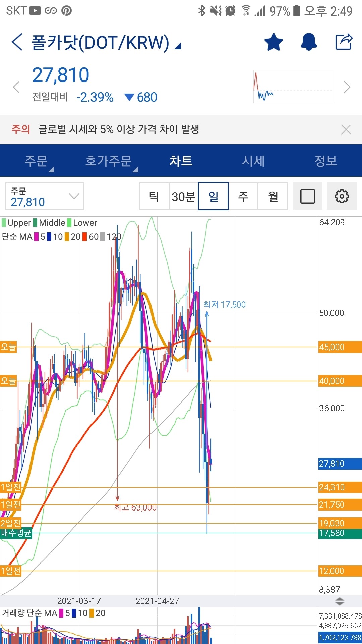
Task: Tap the Bluetooth status icon
Action: pos(201,11)
